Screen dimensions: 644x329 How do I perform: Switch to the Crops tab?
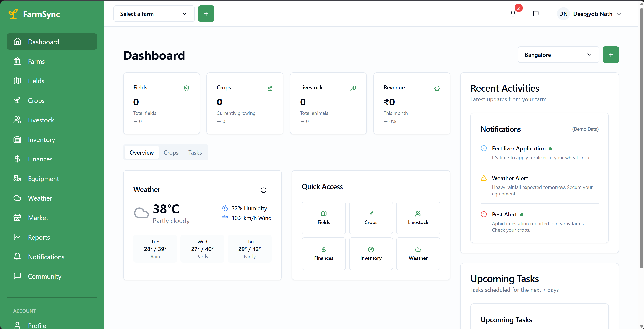coord(171,152)
